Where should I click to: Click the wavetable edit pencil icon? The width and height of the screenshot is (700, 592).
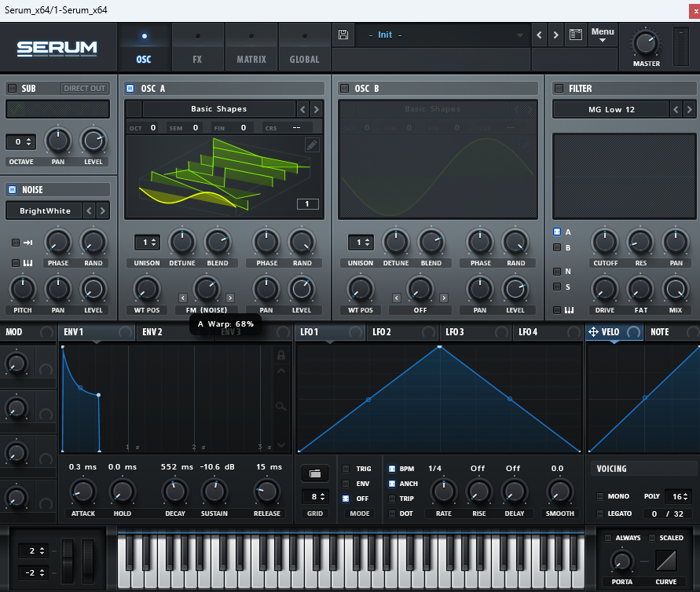(x=312, y=144)
